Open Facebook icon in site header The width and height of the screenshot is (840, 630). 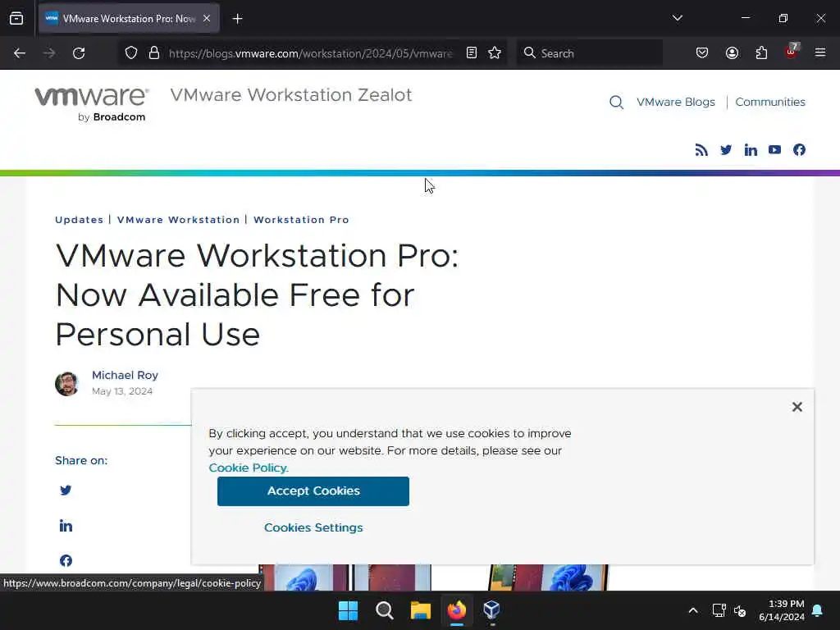pos(799,150)
